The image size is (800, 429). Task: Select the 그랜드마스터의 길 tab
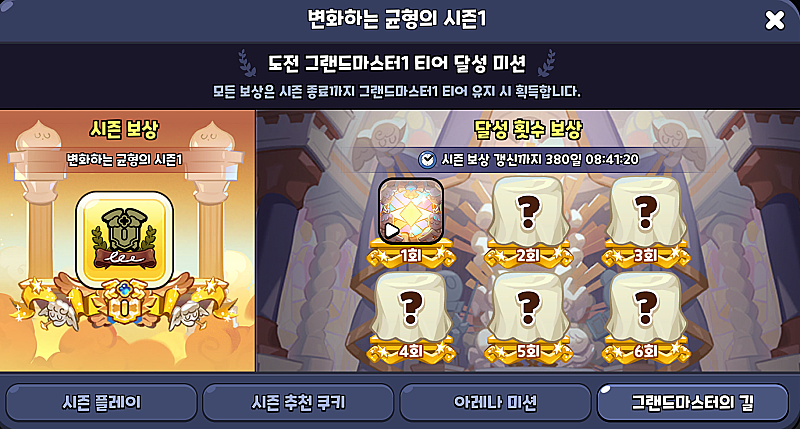point(692,402)
